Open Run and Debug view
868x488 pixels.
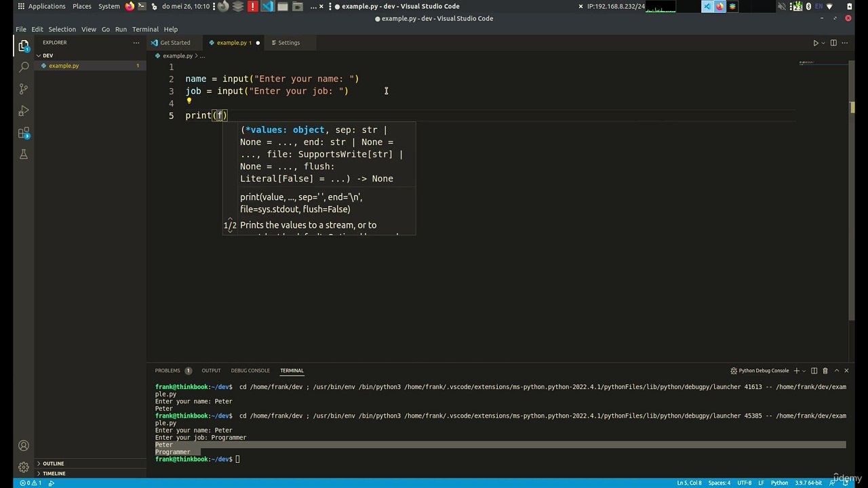pyautogui.click(x=24, y=110)
